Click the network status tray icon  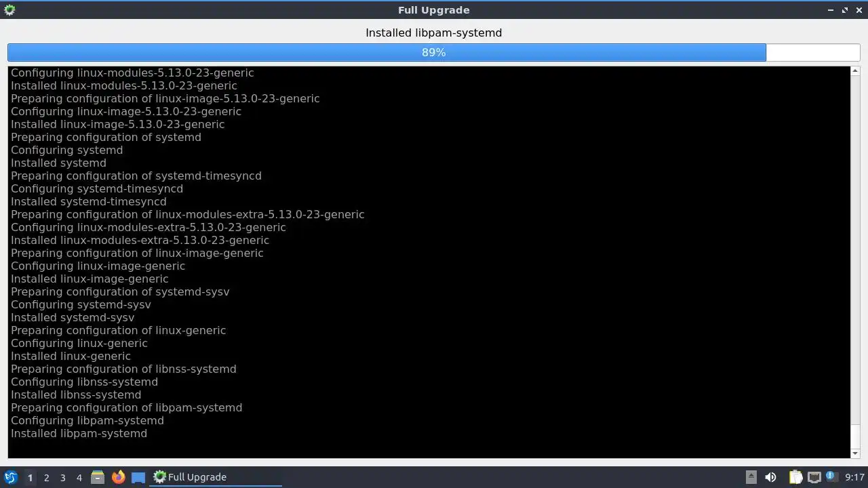pyautogui.click(x=814, y=477)
